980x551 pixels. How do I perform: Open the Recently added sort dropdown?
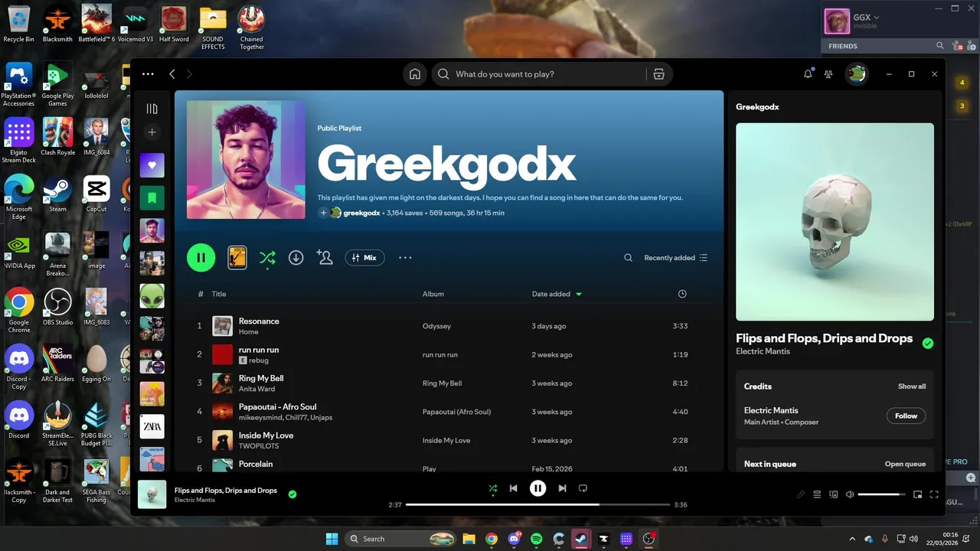tap(675, 258)
